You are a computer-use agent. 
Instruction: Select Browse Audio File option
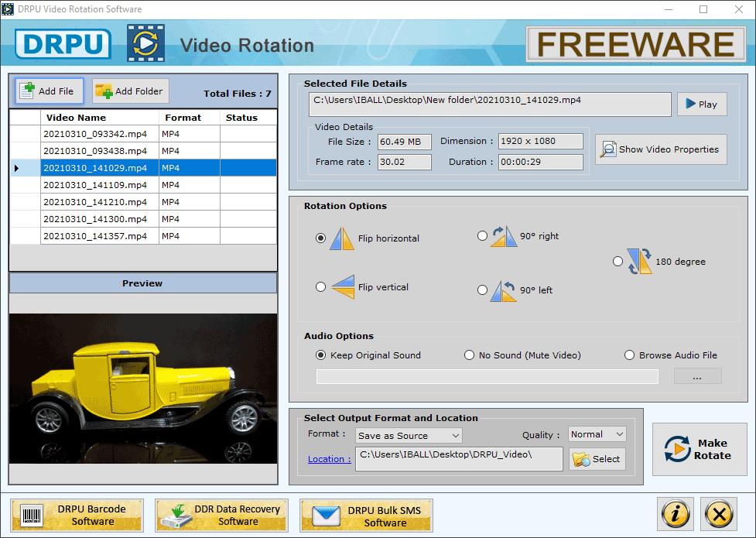coord(629,355)
